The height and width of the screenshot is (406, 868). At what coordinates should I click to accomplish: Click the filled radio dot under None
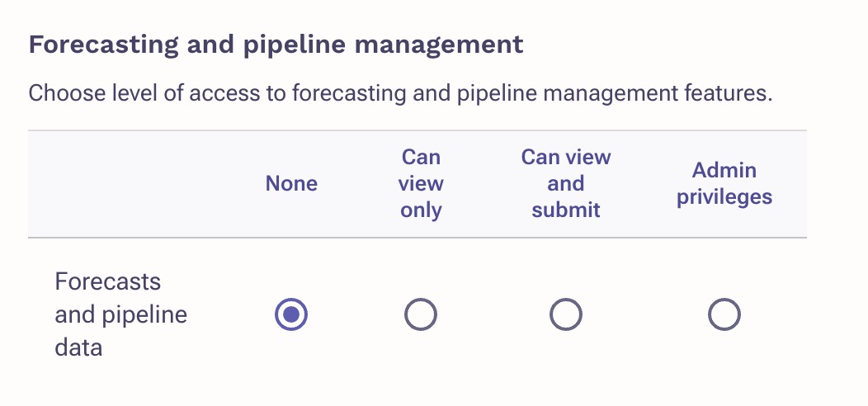click(291, 314)
